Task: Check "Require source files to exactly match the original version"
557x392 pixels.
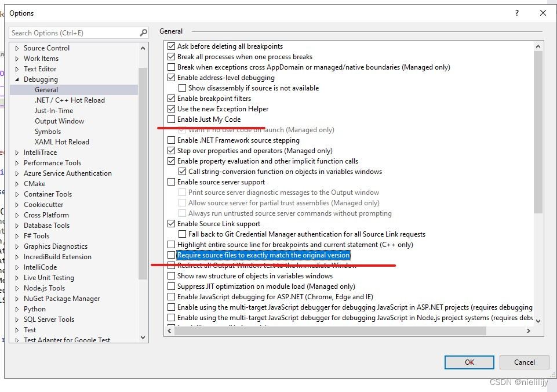Action: coord(172,255)
